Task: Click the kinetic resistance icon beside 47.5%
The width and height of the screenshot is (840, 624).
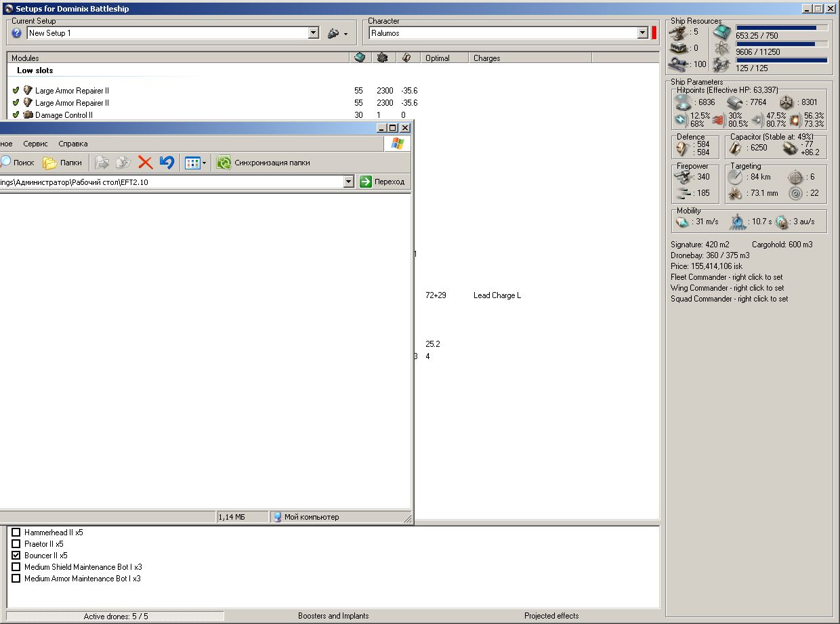Action: (x=757, y=120)
